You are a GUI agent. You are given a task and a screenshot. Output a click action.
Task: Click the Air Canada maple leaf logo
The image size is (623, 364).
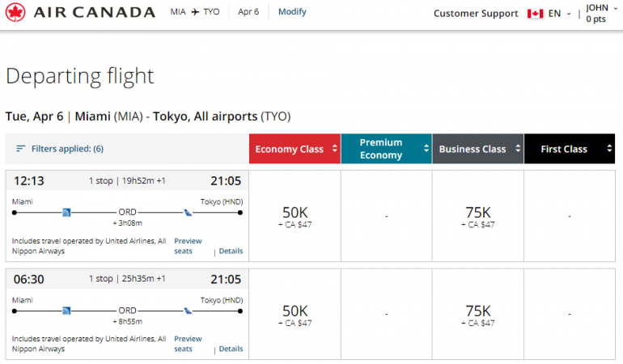(15, 13)
